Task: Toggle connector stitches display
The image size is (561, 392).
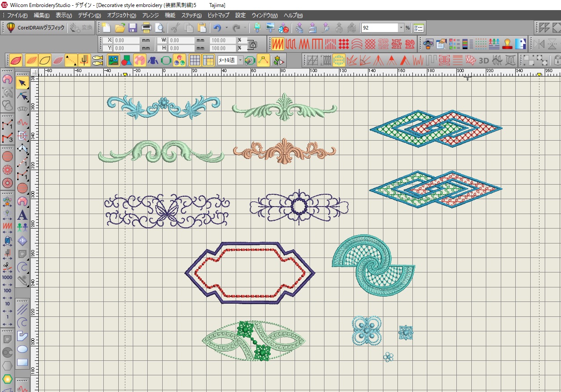Action: pos(71,60)
